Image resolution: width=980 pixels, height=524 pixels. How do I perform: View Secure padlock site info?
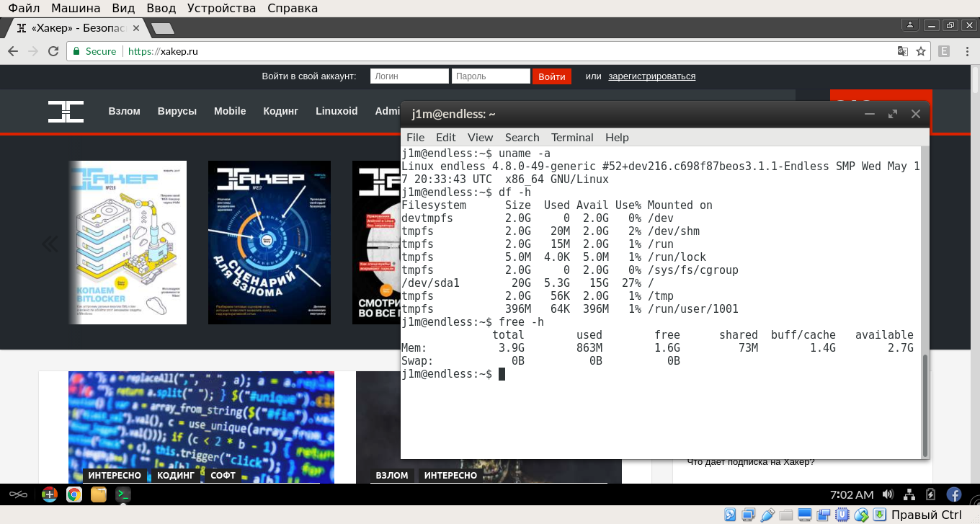click(x=94, y=51)
